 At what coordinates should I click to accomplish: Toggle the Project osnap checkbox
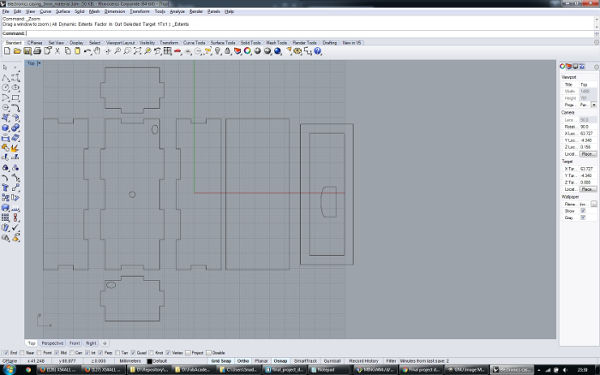pos(188,352)
